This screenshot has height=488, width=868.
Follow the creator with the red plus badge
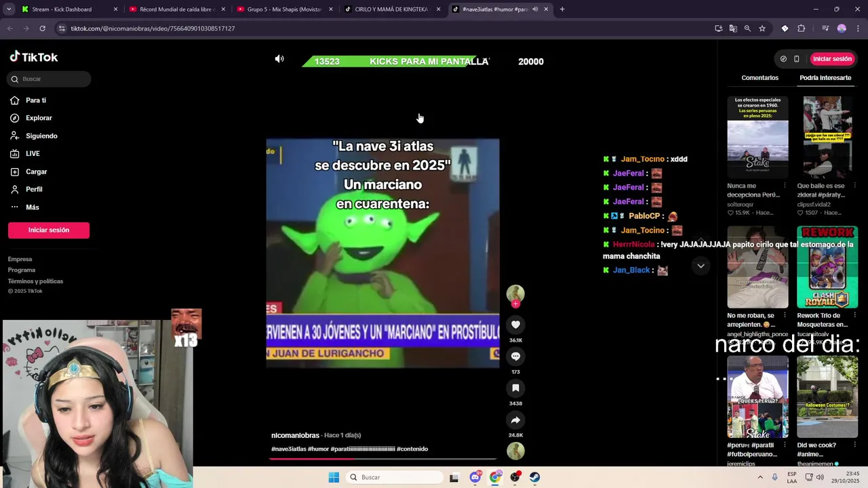click(515, 304)
